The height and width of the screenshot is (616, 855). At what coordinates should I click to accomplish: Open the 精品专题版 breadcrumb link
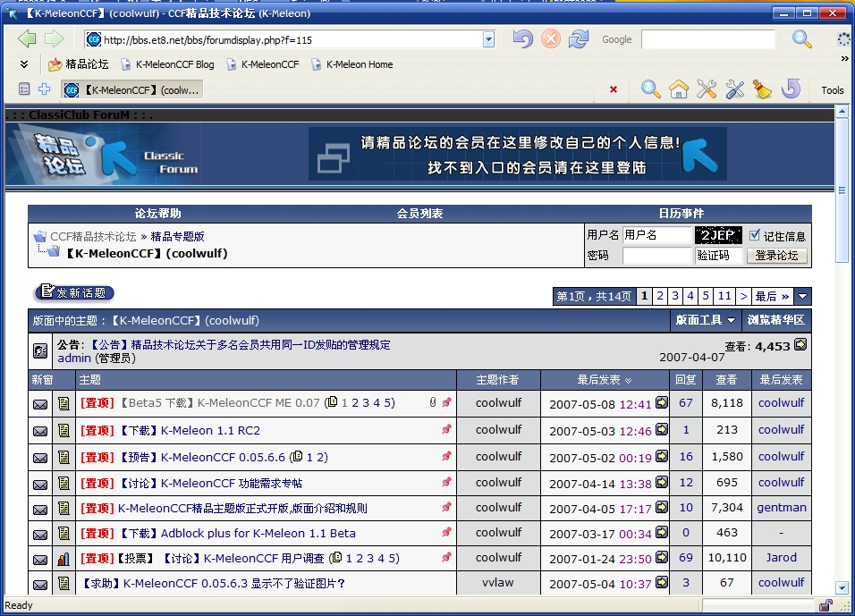pyautogui.click(x=177, y=237)
